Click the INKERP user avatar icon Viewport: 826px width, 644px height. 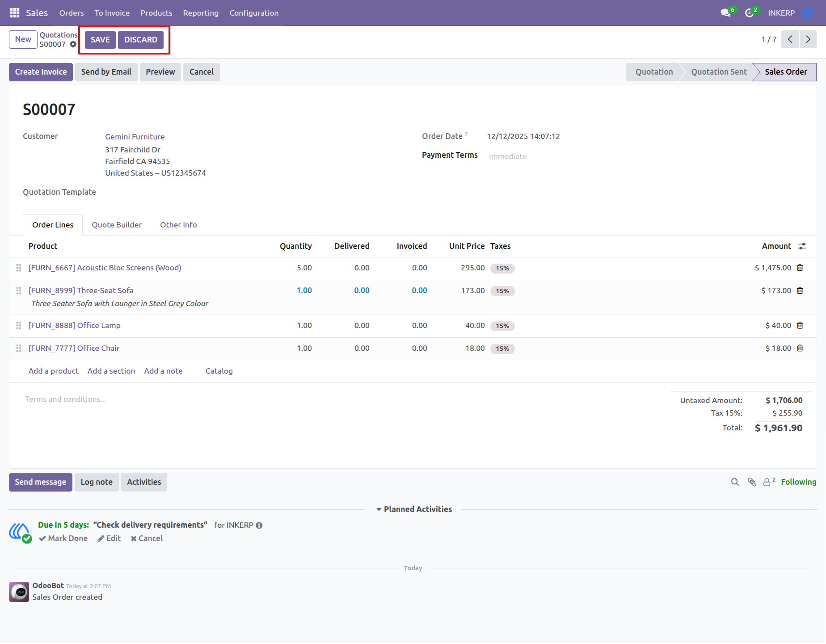pyautogui.click(x=809, y=13)
